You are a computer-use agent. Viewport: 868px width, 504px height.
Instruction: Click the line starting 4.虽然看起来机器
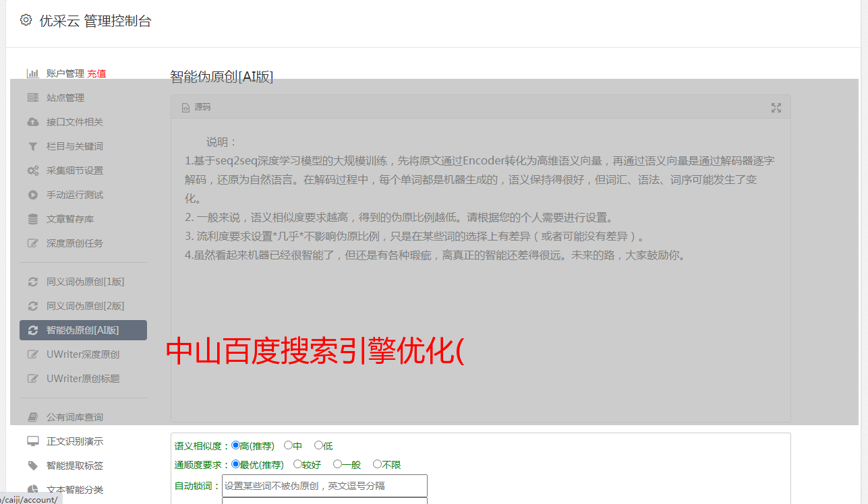435,255
